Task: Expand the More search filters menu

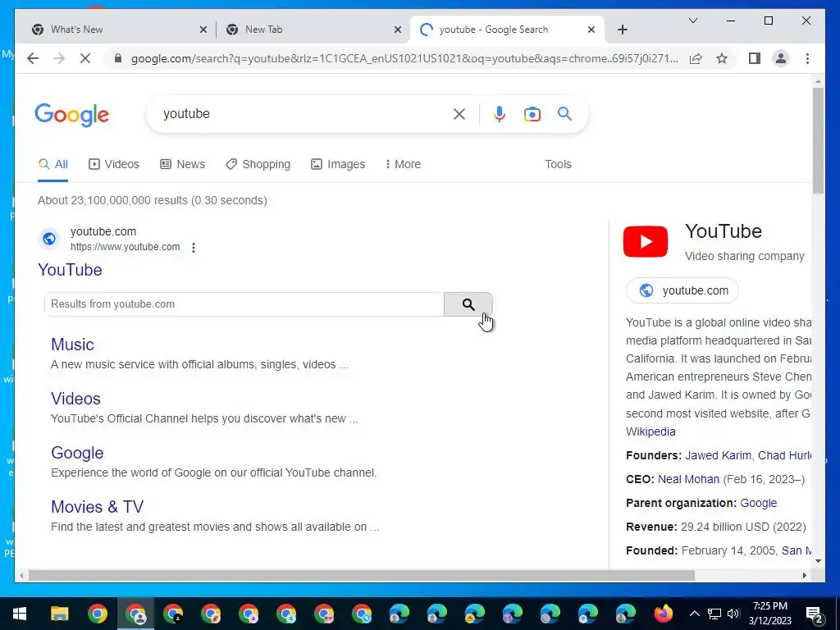Action: pyautogui.click(x=403, y=164)
